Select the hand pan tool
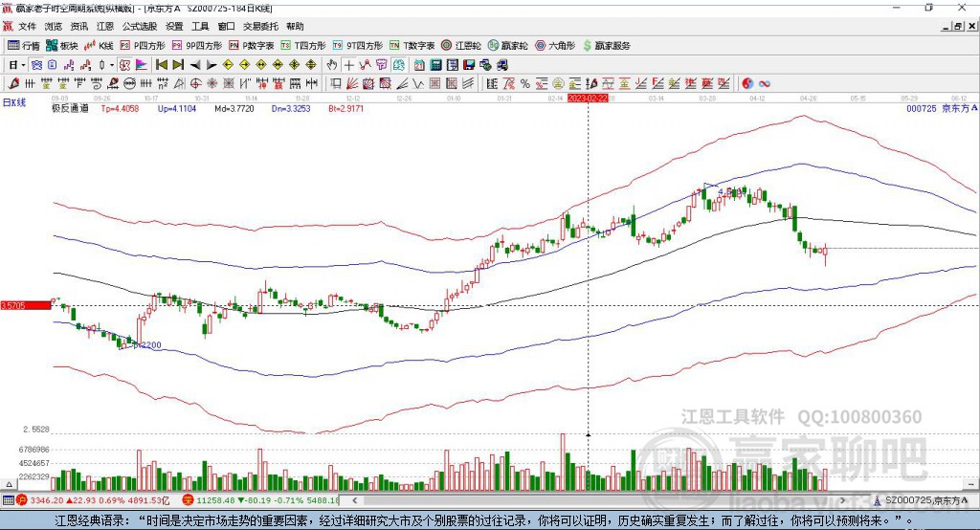 click(332, 65)
